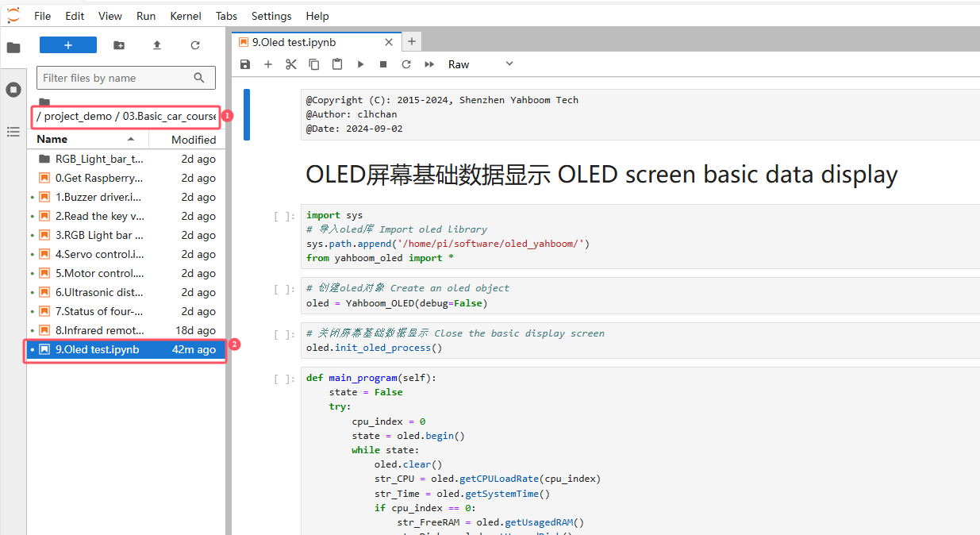This screenshot has width=980, height=535.
Task: Click the 42m ago modified time
Action: pos(194,349)
